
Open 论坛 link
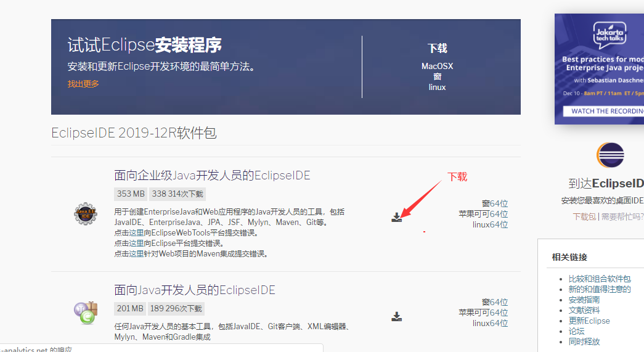click(x=576, y=331)
